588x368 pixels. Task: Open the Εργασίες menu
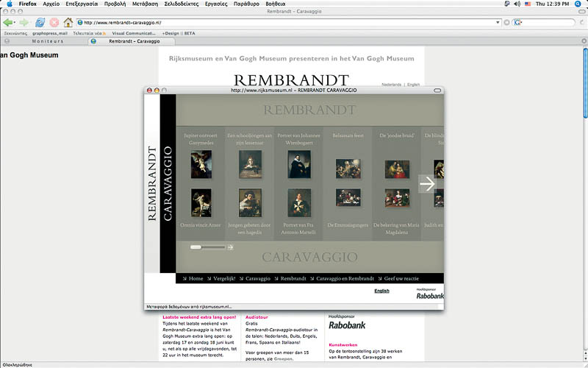click(x=216, y=4)
